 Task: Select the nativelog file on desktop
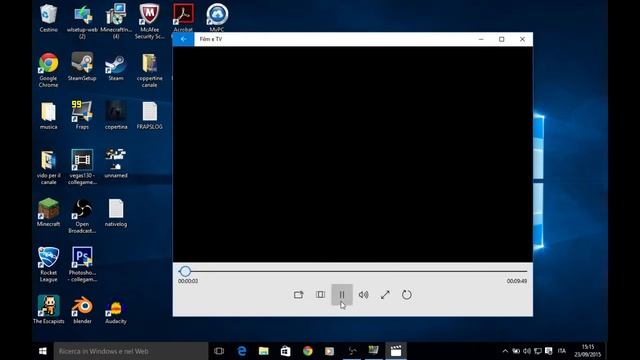click(x=116, y=213)
